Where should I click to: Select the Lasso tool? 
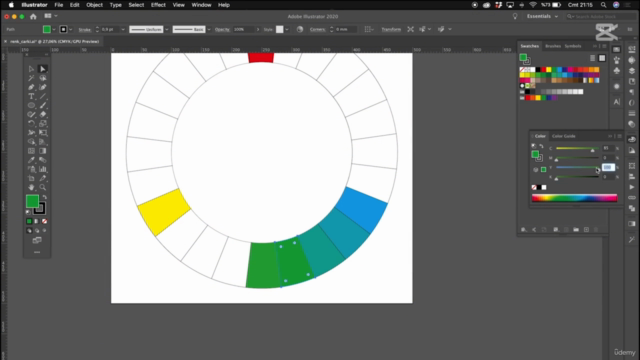42,78
